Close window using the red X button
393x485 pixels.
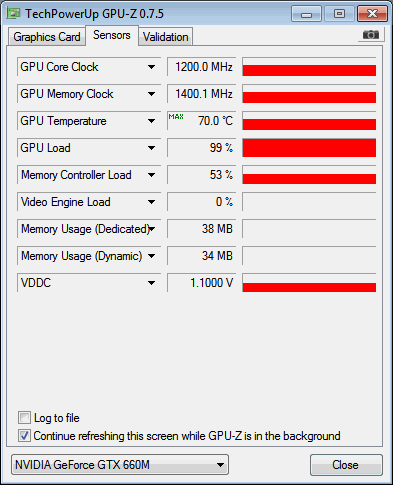click(372, 14)
